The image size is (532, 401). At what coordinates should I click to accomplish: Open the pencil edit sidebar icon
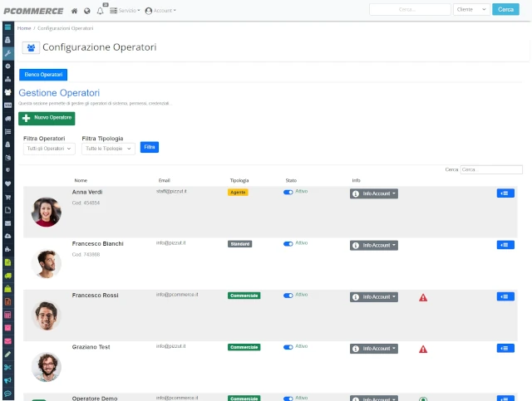(7, 355)
